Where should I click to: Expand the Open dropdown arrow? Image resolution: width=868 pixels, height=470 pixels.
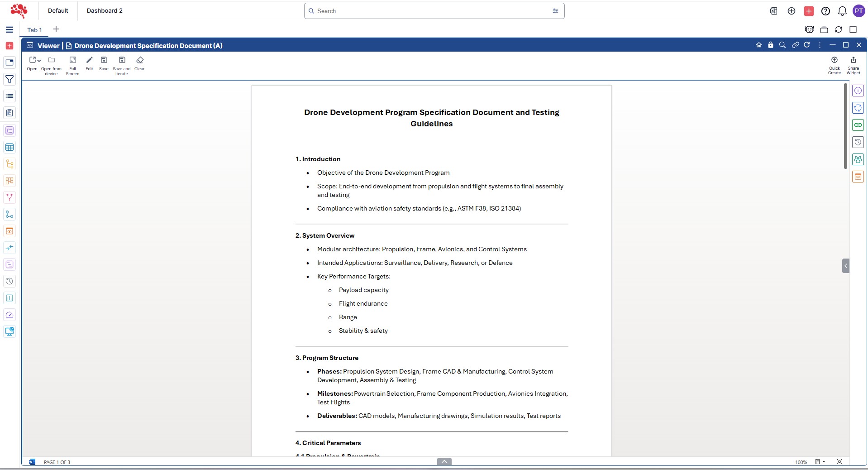coord(39,61)
